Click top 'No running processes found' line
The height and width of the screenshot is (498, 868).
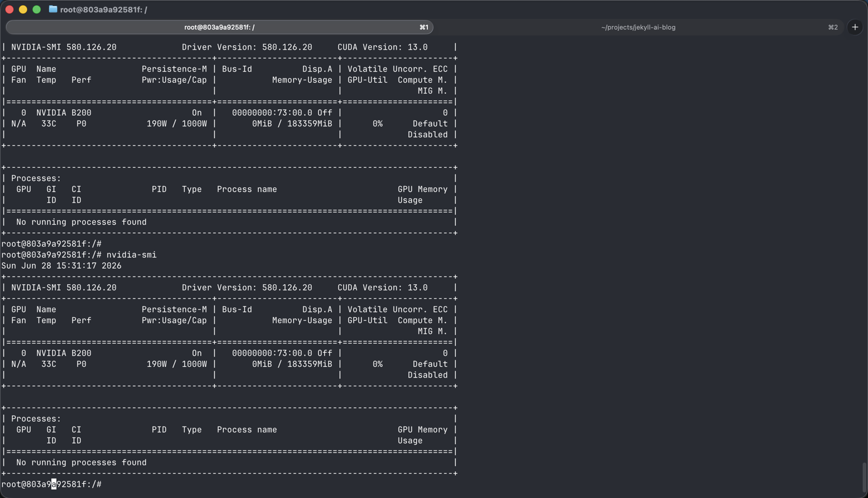pos(81,222)
